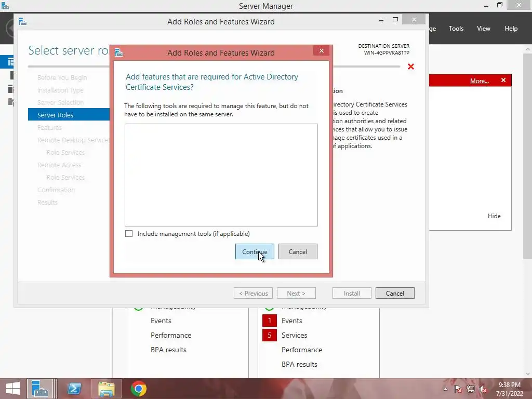
Task: Cancel the required features dialog
Action: tap(298, 251)
